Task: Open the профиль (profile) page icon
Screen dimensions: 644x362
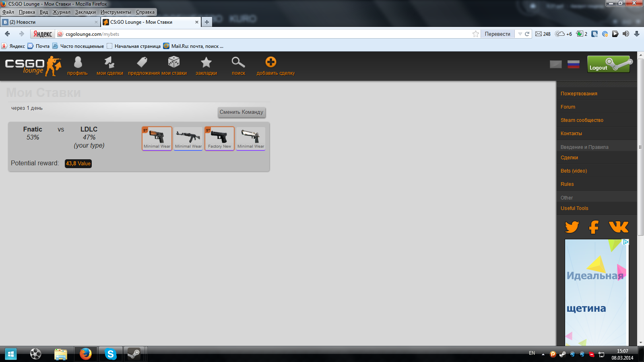Action: point(78,62)
